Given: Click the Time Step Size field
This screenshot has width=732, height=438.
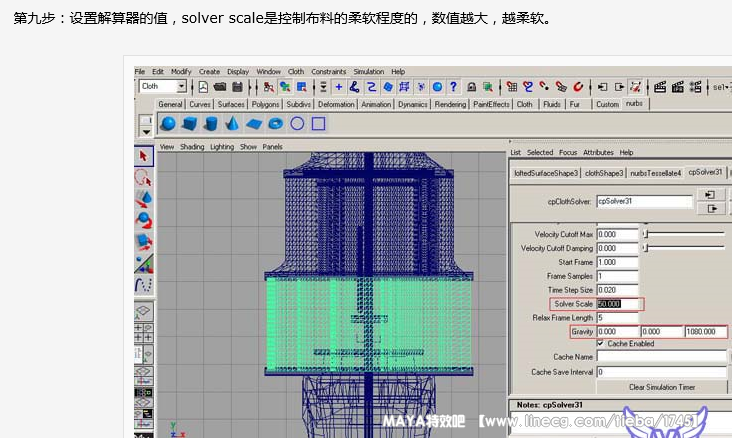Looking at the screenshot, I should (617, 290).
